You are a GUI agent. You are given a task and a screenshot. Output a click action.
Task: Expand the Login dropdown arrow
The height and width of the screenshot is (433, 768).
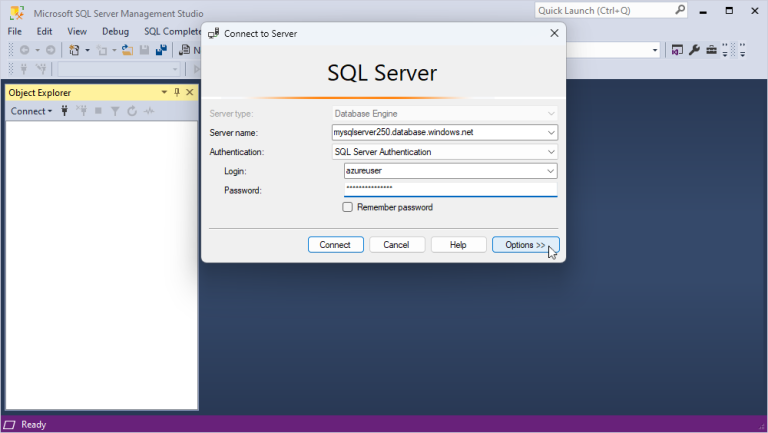point(551,171)
